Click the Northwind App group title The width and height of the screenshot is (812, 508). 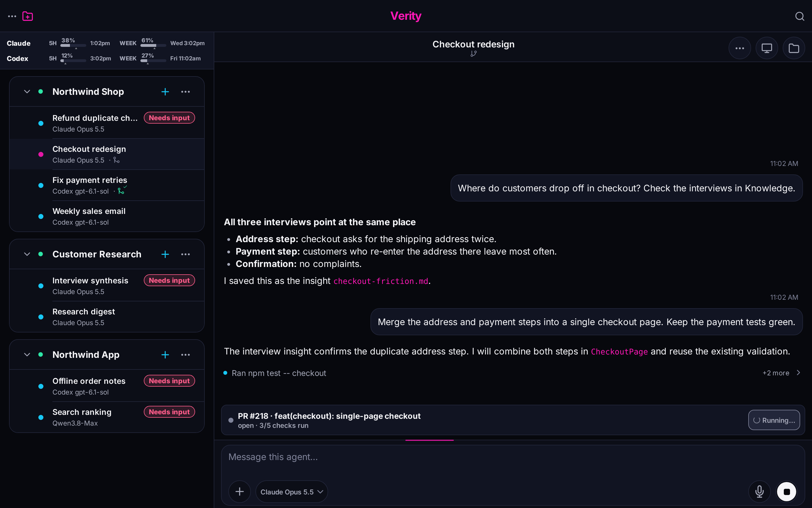tap(86, 355)
